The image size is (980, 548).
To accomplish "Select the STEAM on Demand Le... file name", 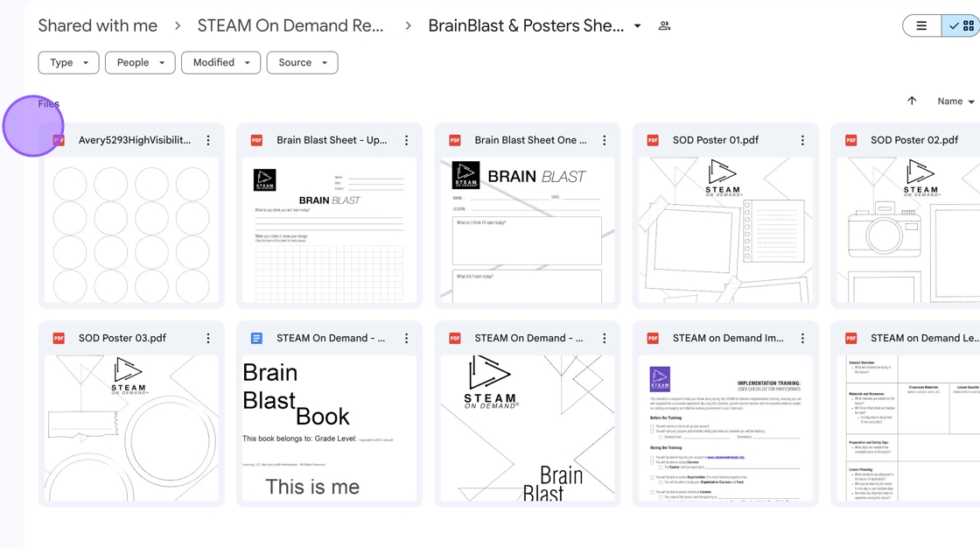I will [x=924, y=338].
